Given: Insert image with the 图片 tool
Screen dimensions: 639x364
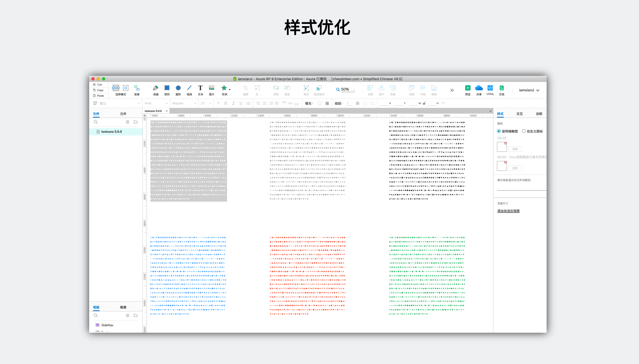Looking at the screenshot, I should [212, 88].
